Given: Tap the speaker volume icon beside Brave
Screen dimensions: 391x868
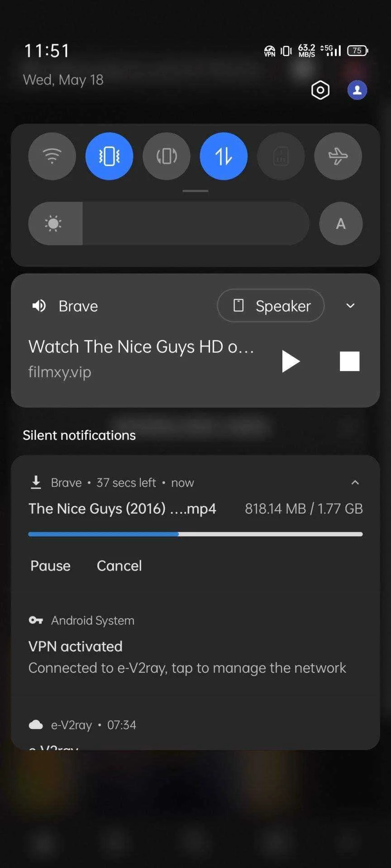Looking at the screenshot, I should (x=39, y=306).
